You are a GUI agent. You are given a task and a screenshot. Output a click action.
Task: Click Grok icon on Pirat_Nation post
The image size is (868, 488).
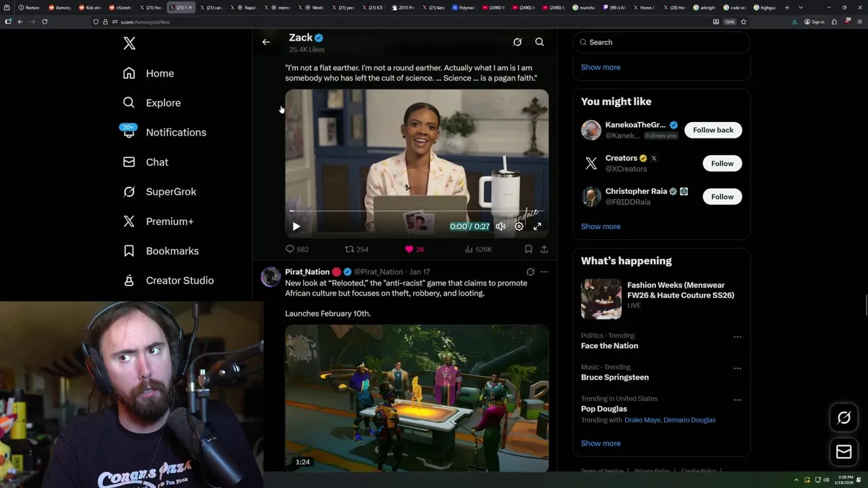(530, 272)
